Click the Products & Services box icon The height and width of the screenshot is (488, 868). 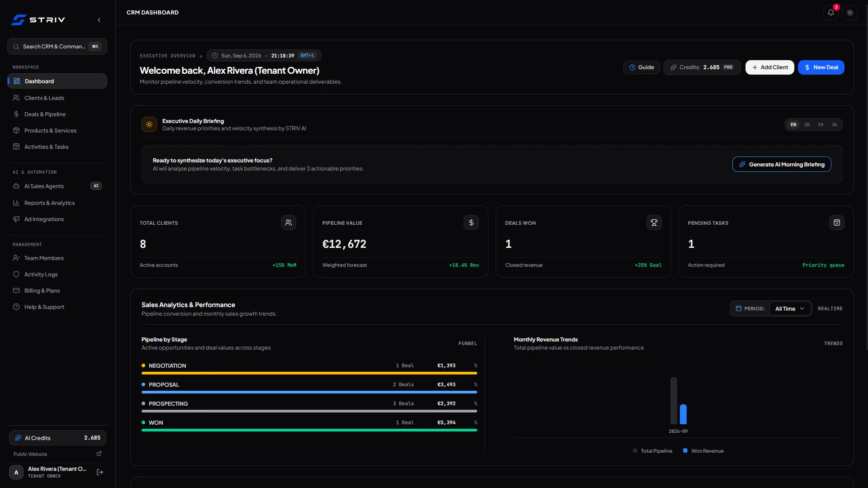16,131
